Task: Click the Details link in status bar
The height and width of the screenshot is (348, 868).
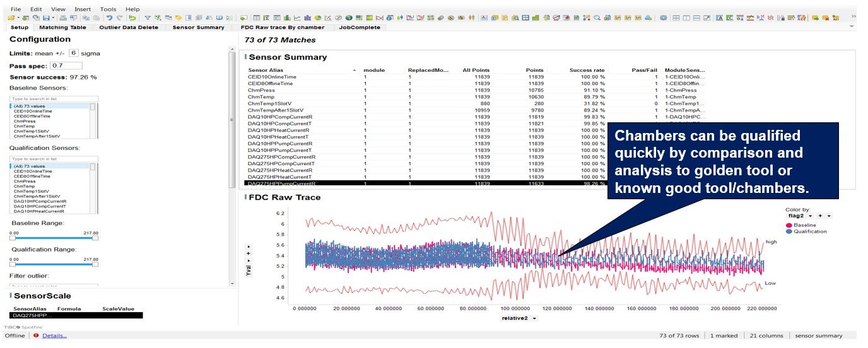Action: 54,335
